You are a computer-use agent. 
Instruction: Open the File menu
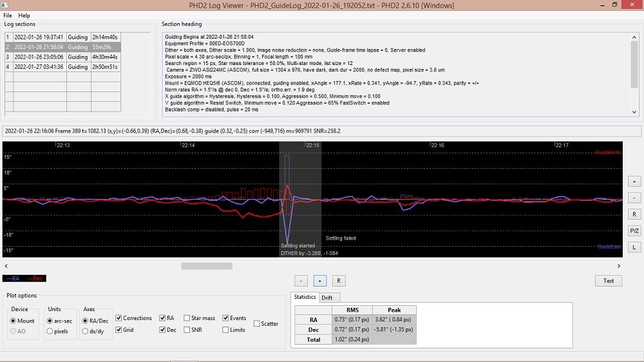pyautogui.click(x=7, y=15)
